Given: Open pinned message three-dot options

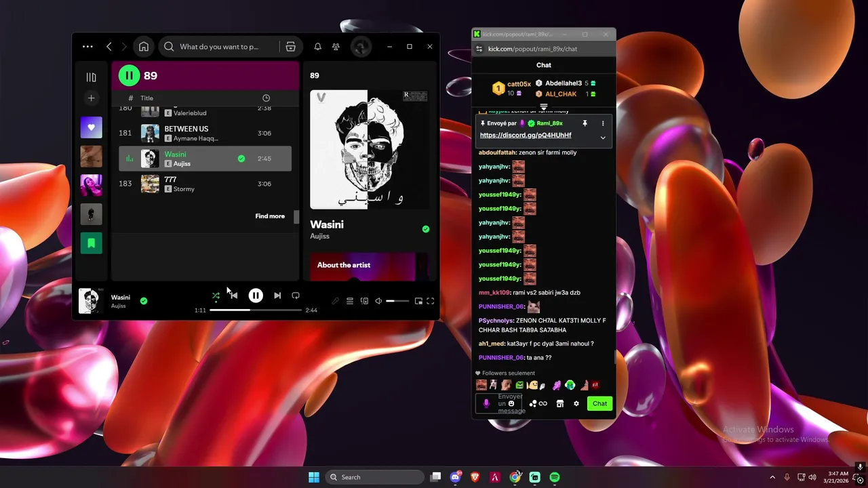Looking at the screenshot, I should tap(602, 123).
